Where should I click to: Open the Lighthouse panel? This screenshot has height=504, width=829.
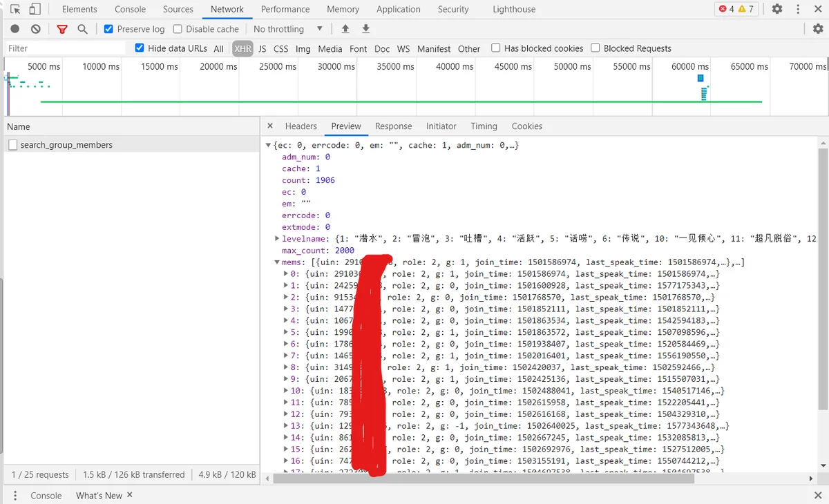click(514, 10)
